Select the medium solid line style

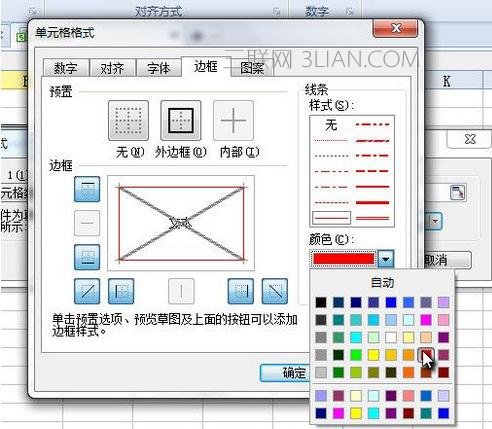(372, 187)
